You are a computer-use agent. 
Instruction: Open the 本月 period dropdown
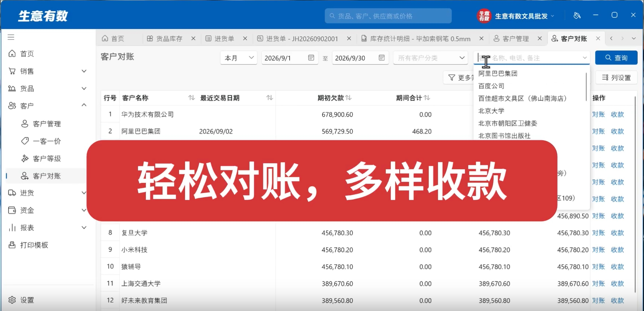click(239, 58)
